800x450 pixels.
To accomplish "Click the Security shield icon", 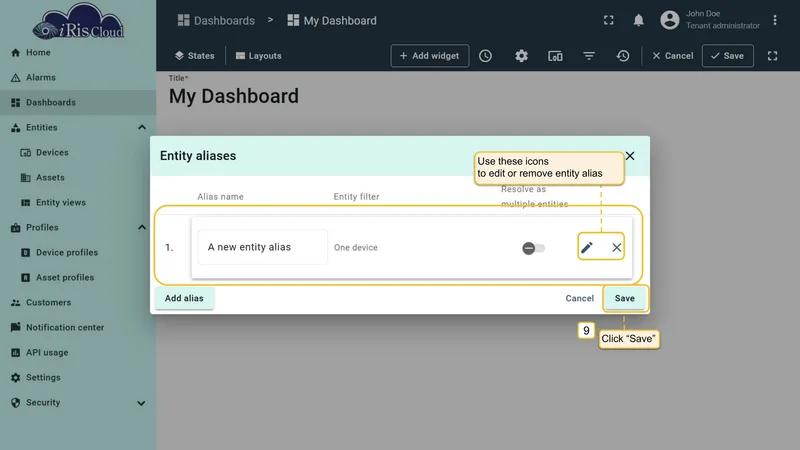I will pos(15,403).
